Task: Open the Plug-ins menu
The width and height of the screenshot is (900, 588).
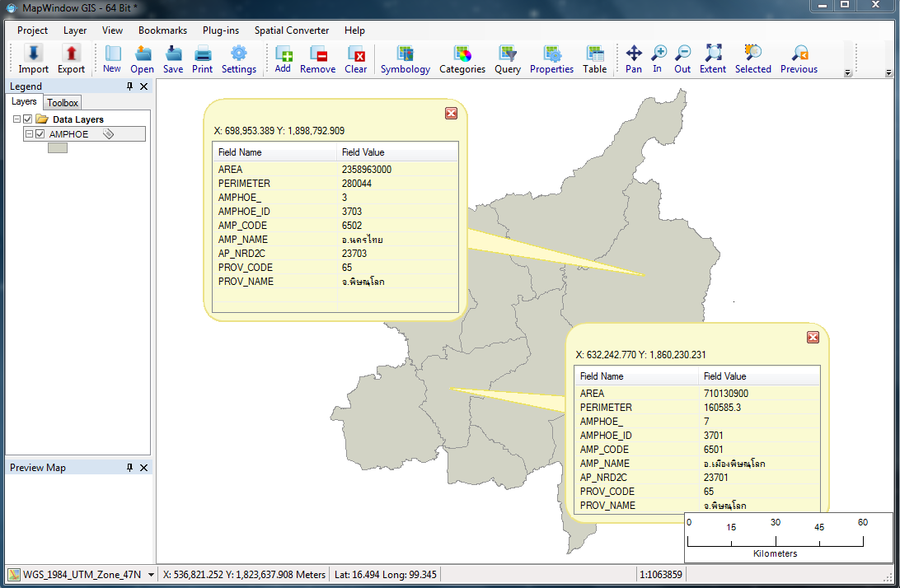Action: (220, 30)
